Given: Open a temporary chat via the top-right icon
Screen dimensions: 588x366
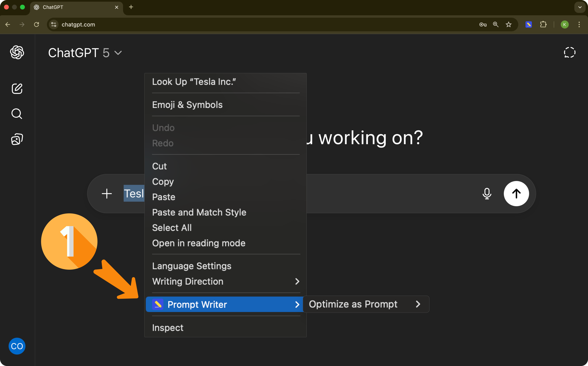Looking at the screenshot, I should [x=570, y=52].
